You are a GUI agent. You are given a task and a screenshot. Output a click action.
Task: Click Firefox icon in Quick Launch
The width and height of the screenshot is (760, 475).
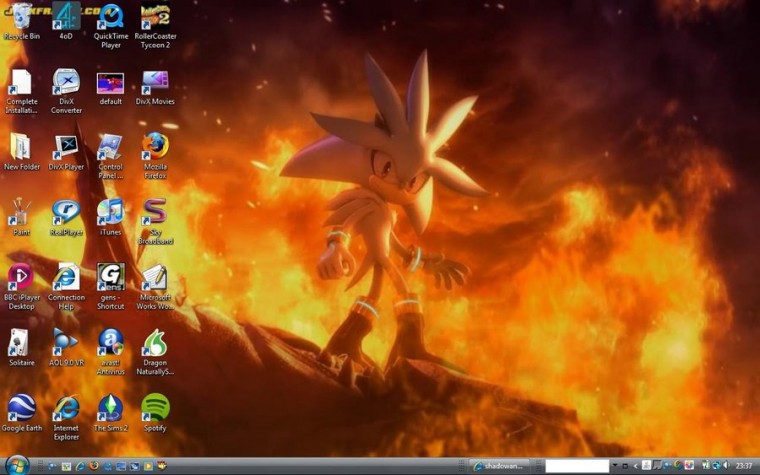click(x=94, y=466)
